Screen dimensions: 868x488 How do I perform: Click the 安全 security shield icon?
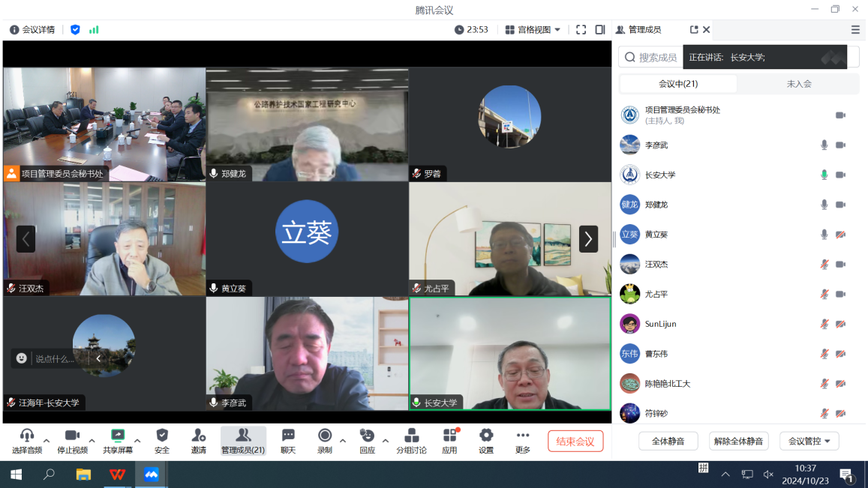click(x=162, y=441)
